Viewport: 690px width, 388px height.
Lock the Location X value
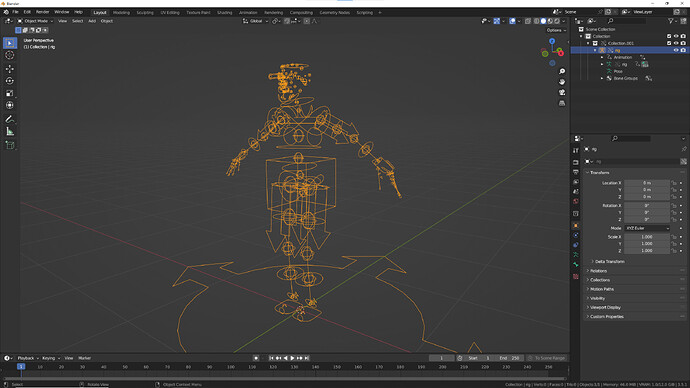674,183
